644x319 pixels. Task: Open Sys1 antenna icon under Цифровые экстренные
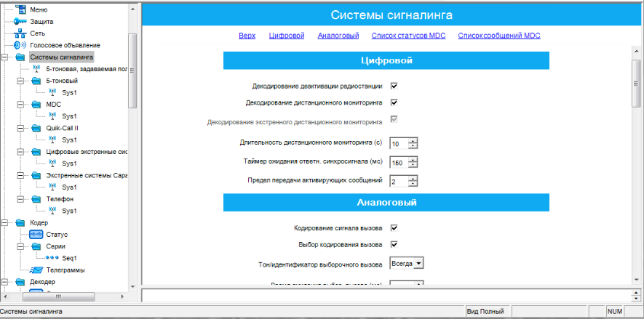[52, 163]
